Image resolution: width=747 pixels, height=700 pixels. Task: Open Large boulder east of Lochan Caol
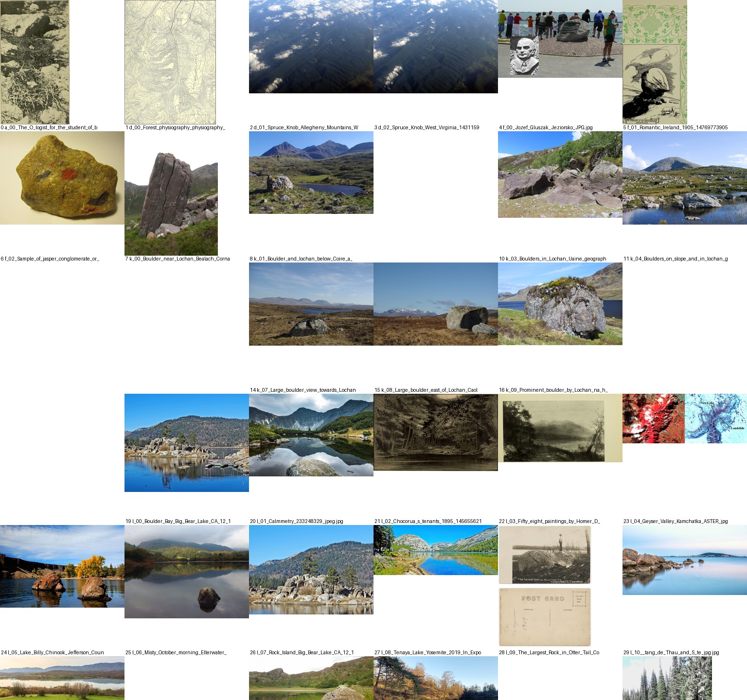coord(436,304)
